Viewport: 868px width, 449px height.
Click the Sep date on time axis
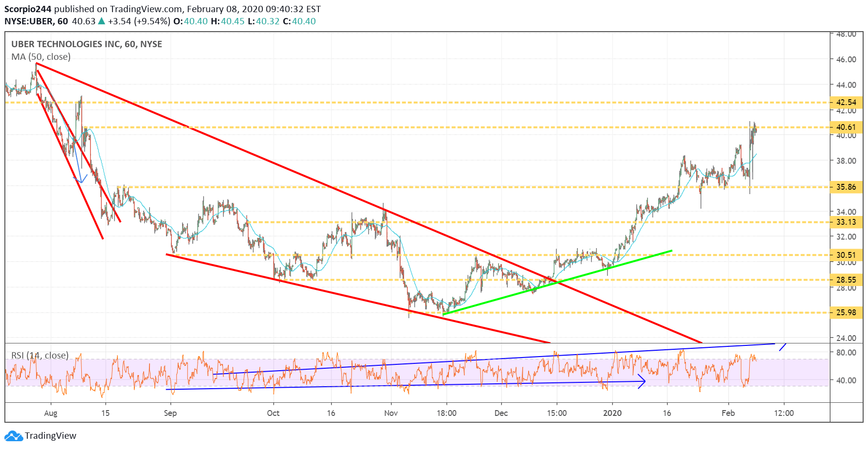coord(170,413)
